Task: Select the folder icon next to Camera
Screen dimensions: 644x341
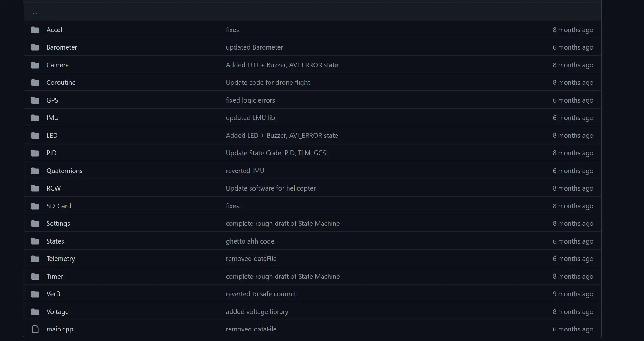Action: tap(35, 65)
